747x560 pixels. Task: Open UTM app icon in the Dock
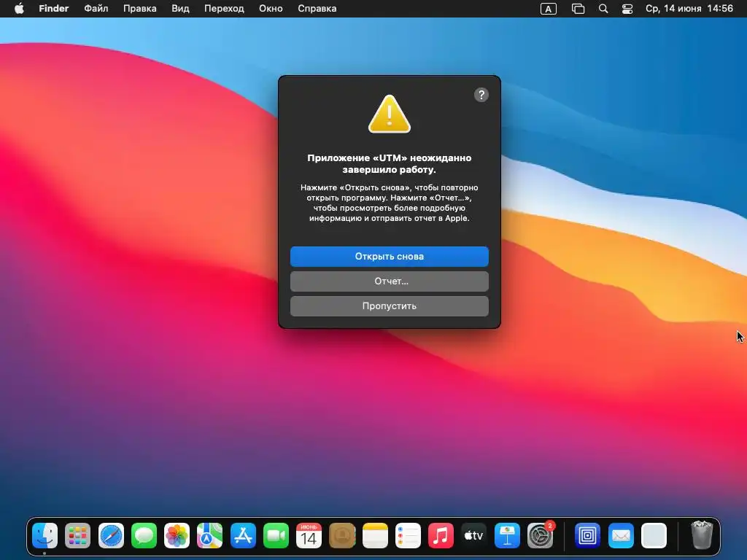(x=587, y=535)
